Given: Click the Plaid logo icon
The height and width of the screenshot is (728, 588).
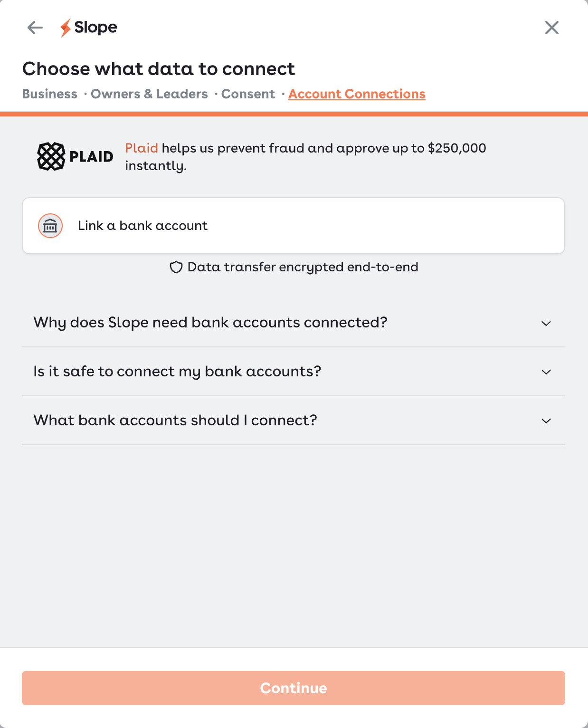Looking at the screenshot, I should 51,156.
